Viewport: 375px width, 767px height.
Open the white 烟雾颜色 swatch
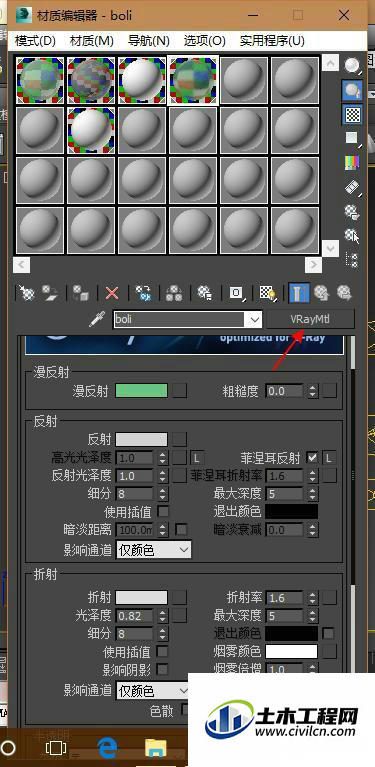(291, 651)
